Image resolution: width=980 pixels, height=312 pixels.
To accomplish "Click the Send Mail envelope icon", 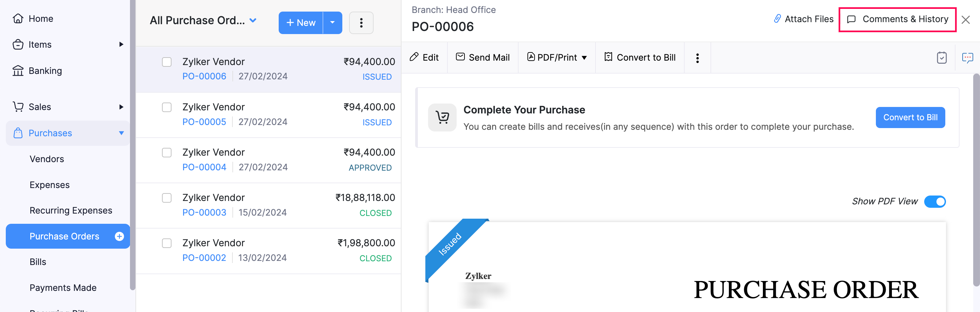I will click(460, 57).
